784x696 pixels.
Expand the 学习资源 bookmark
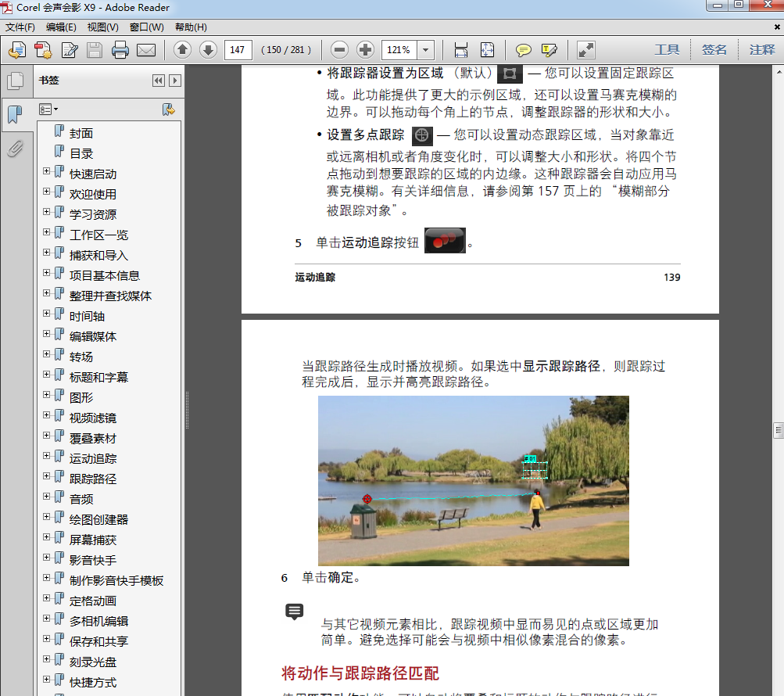point(46,212)
